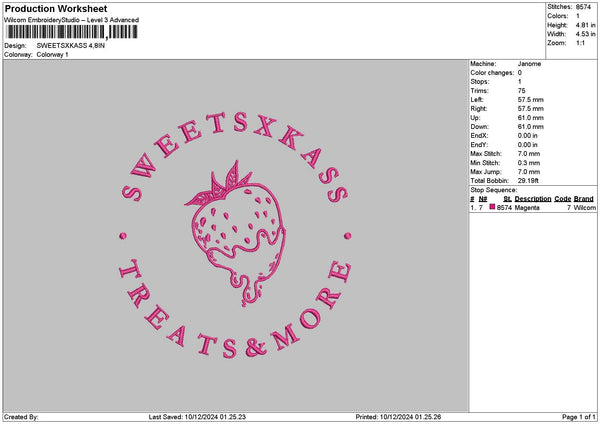Viewport: 600px width, 424px height.
Task: Click the Trims value '75'
Action: coord(522,91)
